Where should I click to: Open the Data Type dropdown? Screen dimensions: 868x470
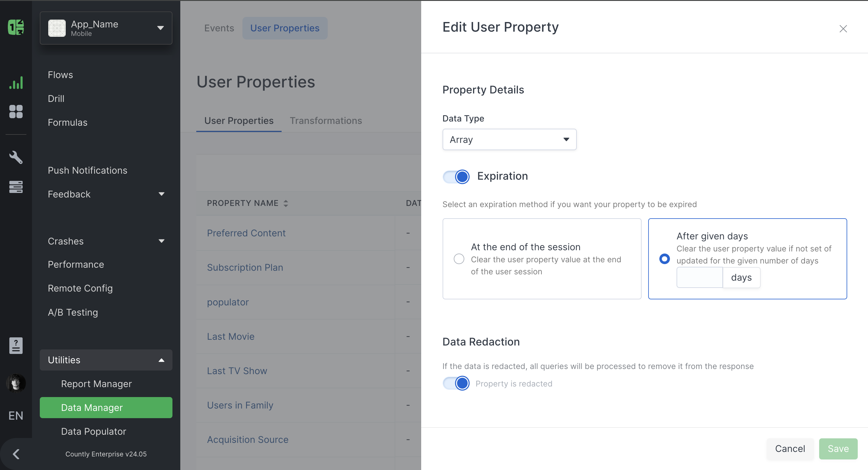coord(510,140)
